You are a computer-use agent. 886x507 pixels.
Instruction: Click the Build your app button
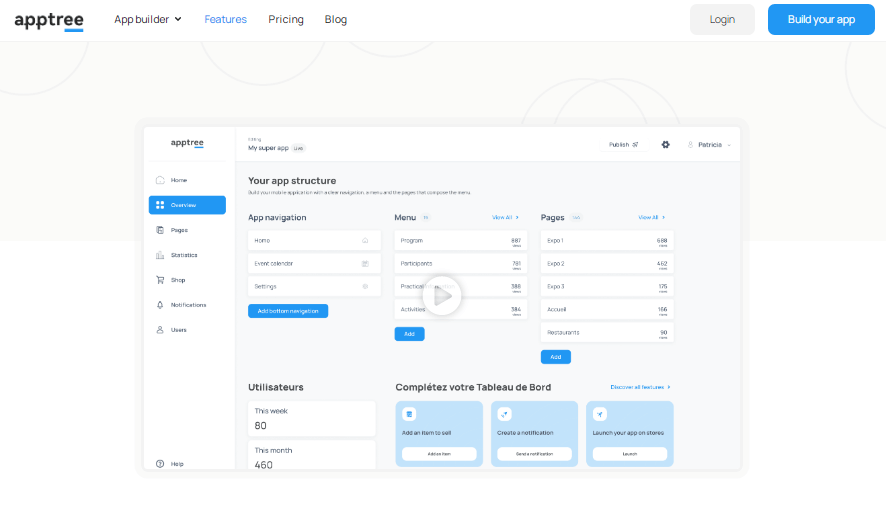[x=821, y=19]
